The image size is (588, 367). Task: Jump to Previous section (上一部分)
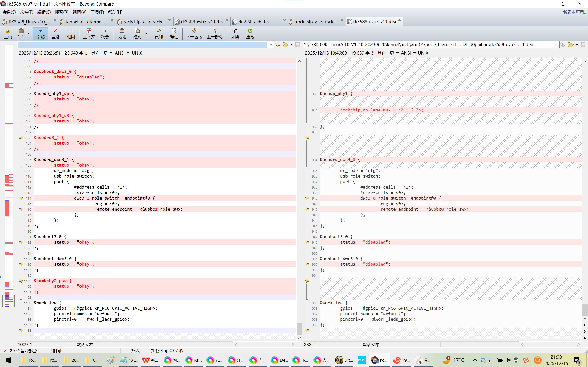click(215, 33)
